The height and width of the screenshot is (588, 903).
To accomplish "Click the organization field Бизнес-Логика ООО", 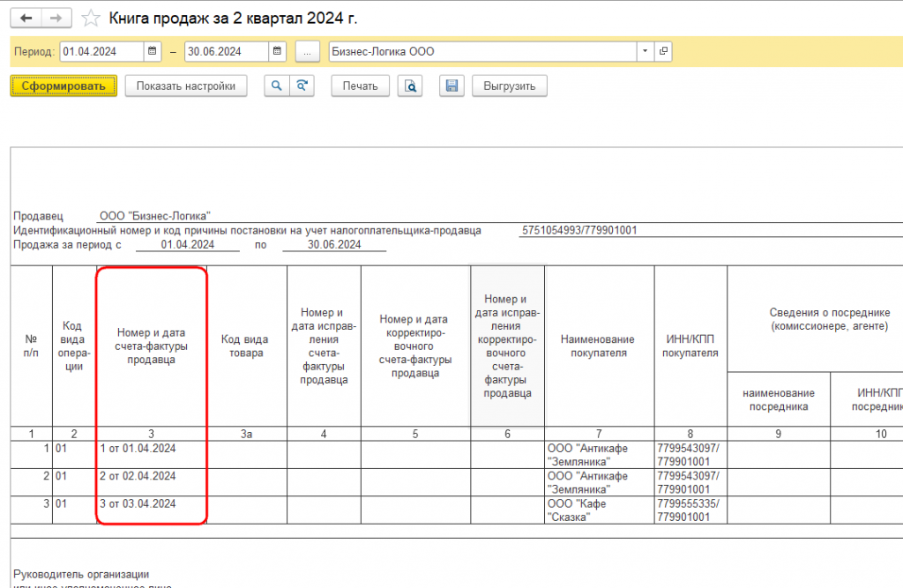I will (482, 51).
